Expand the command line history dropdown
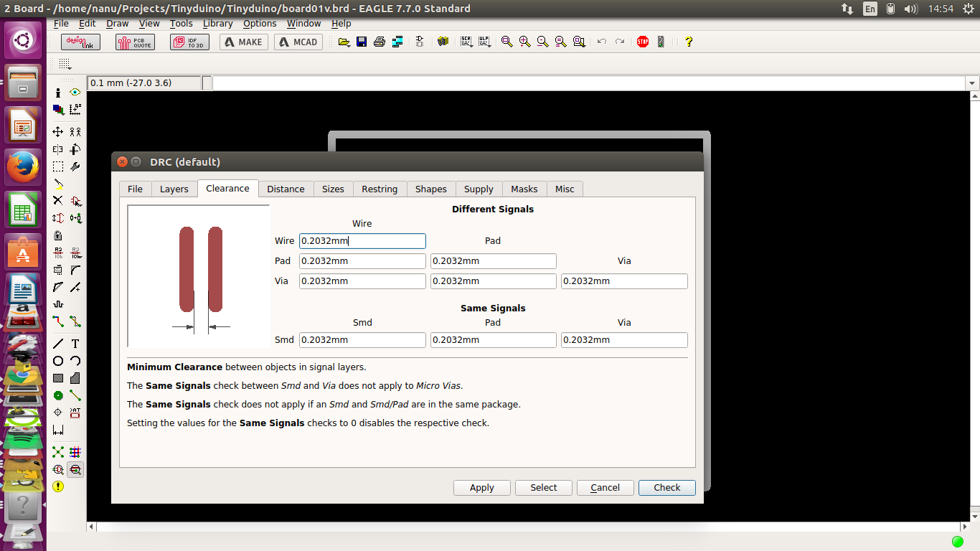980x551 pixels. (973, 83)
